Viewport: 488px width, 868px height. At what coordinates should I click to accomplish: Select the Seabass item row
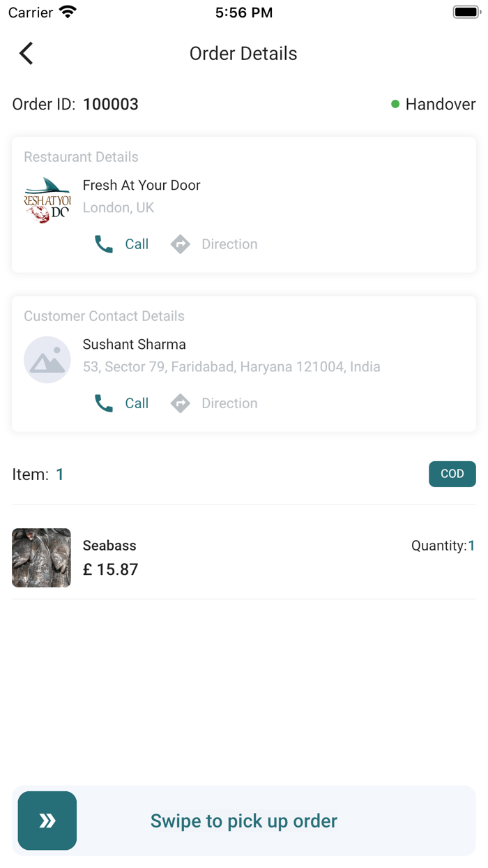click(x=243, y=558)
